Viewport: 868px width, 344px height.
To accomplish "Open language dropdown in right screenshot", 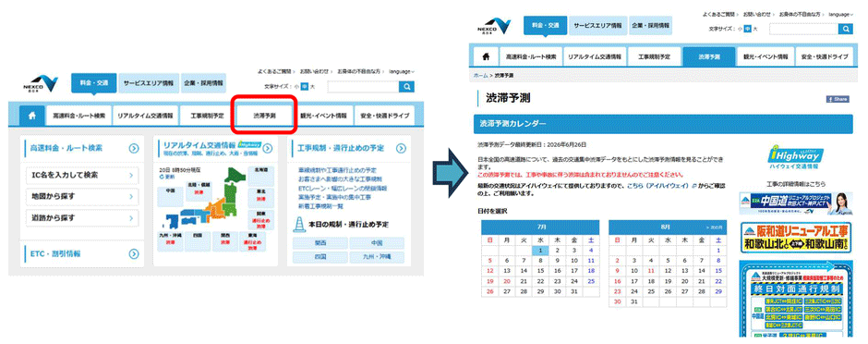I will (842, 14).
